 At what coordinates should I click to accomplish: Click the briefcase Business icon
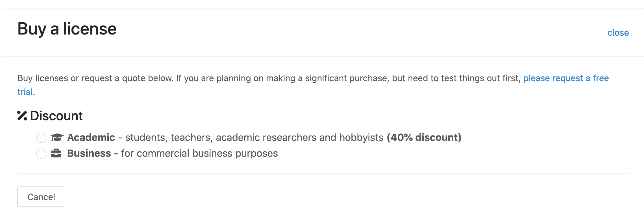pos(56,153)
